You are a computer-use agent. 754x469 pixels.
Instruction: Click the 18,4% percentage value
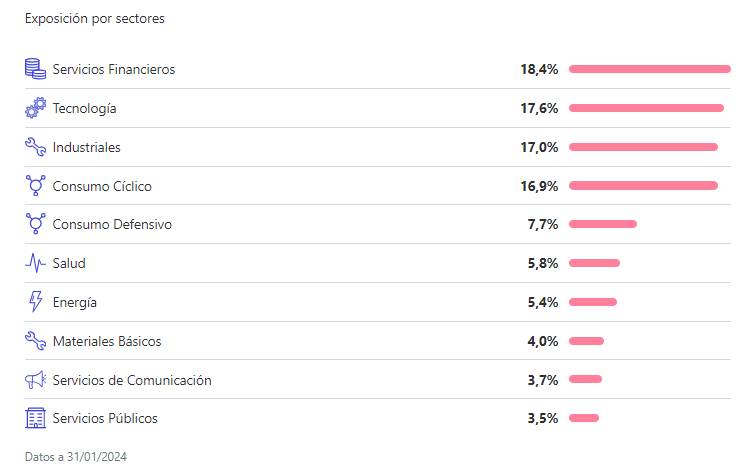pyautogui.click(x=539, y=70)
